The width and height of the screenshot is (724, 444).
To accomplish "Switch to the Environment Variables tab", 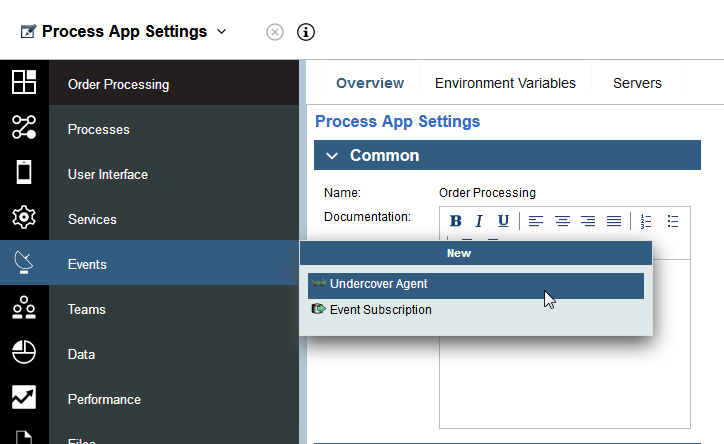I will click(x=505, y=83).
